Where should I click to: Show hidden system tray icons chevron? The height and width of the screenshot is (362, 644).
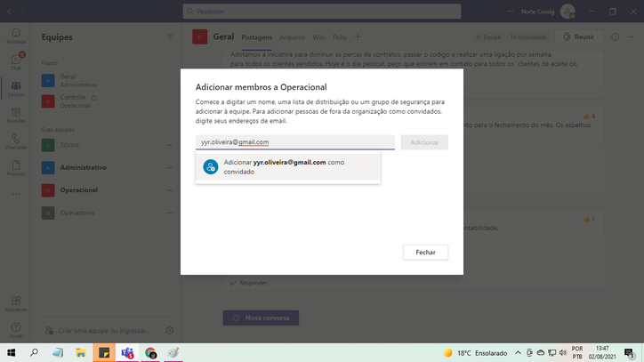point(518,353)
